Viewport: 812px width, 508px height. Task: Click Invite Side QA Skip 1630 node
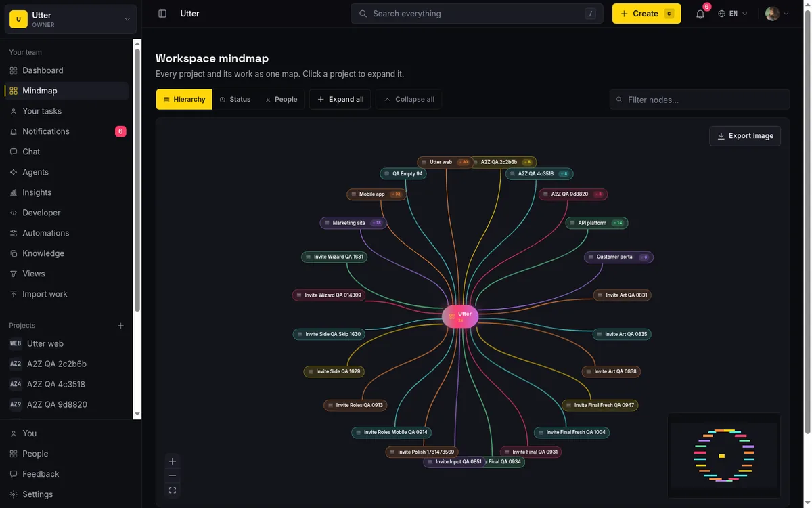point(329,335)
